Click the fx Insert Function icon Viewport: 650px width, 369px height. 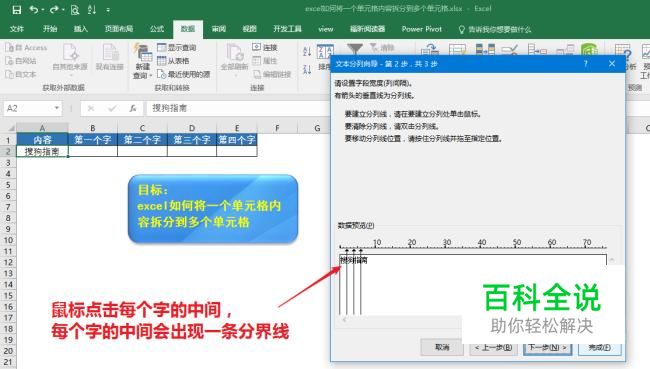(133, 109)
